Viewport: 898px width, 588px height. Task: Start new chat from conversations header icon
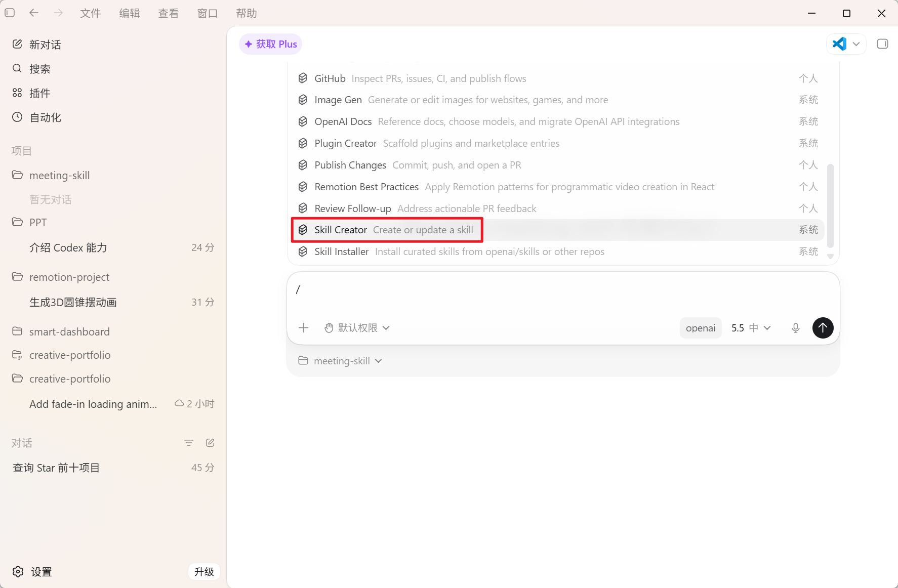[x=210, y=443]
